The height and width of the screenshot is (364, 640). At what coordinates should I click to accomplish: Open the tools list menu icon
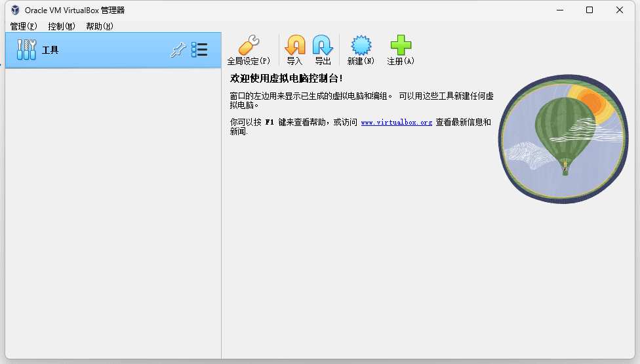tap(199, 50)
